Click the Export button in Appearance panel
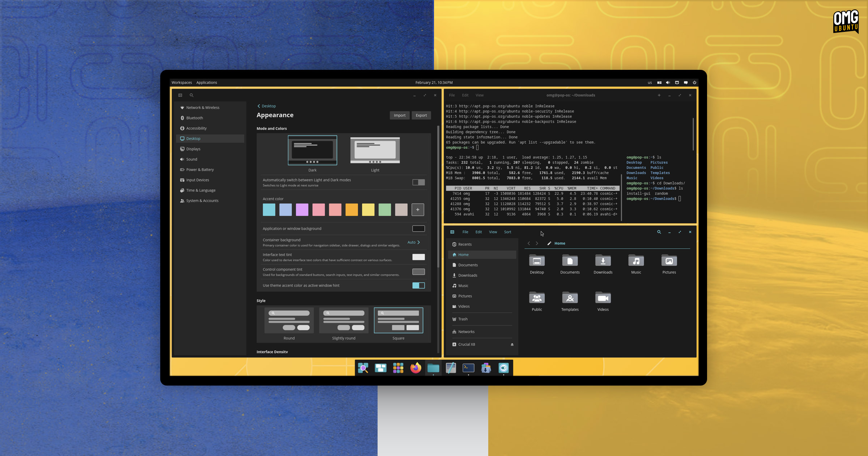Viewport: 868px width, 456px height. (x=421, y=115)
